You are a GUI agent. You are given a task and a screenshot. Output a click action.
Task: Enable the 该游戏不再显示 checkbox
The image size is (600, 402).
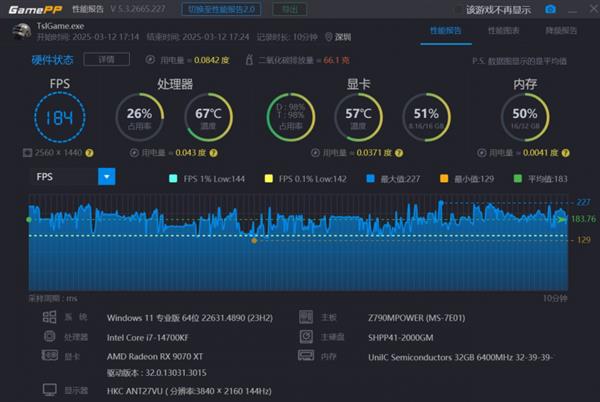pos(458,10)
